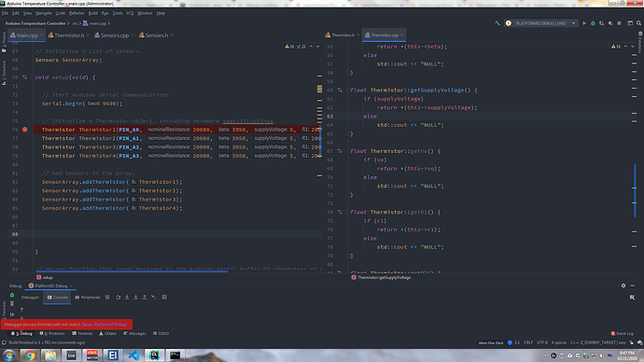Viewport: 644px width, 362px height.
Task: Open Atom One Dark theme selector
Action: point(491,342)
